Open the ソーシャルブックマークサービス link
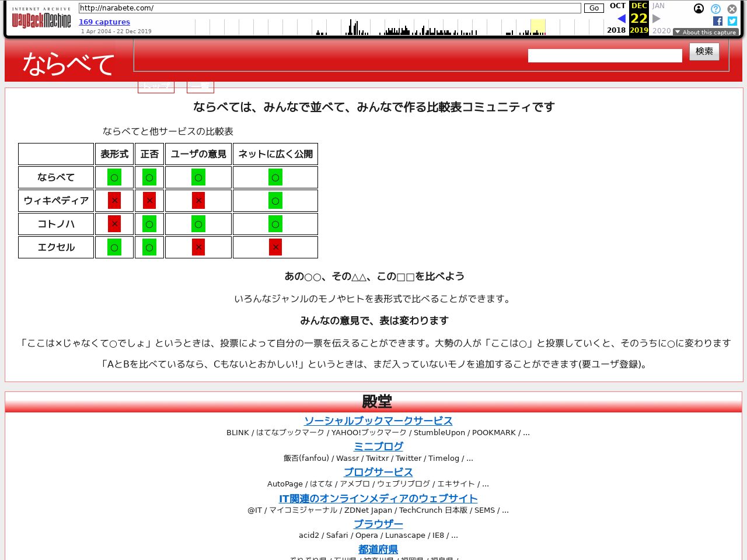Screen dimensions: 747x560 (378, 421)
